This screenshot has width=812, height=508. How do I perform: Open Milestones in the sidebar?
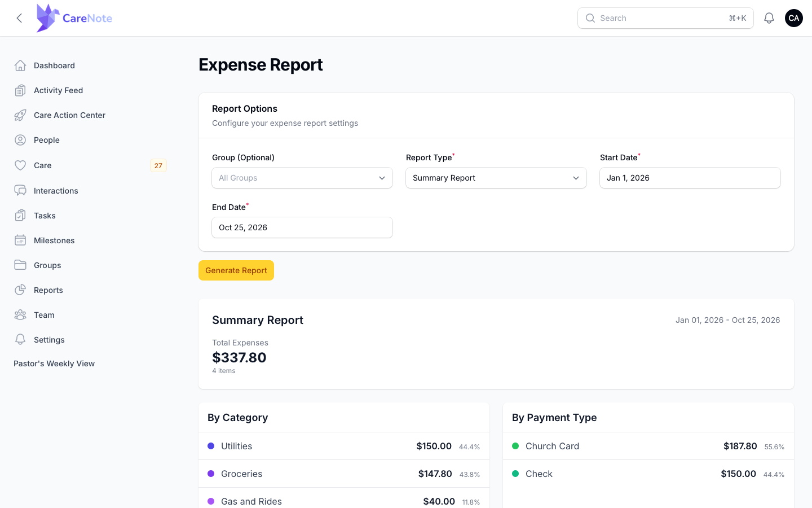point(90,240)
